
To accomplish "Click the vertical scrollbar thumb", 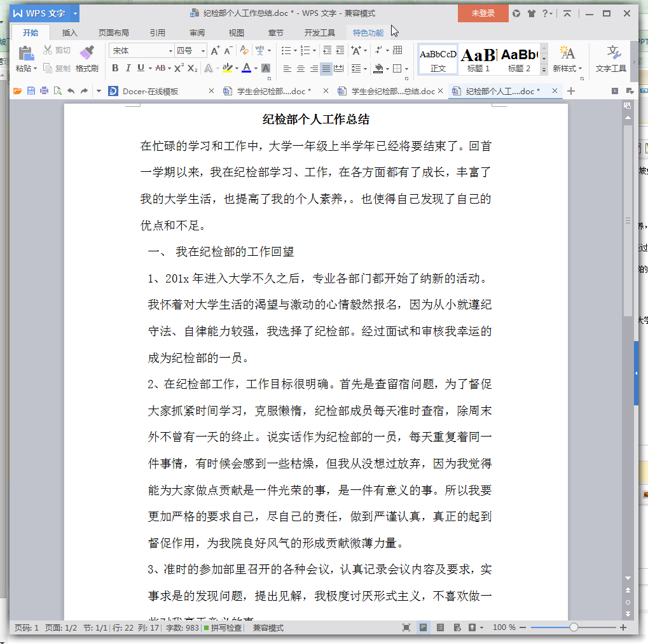I will (x=628, y=220).
